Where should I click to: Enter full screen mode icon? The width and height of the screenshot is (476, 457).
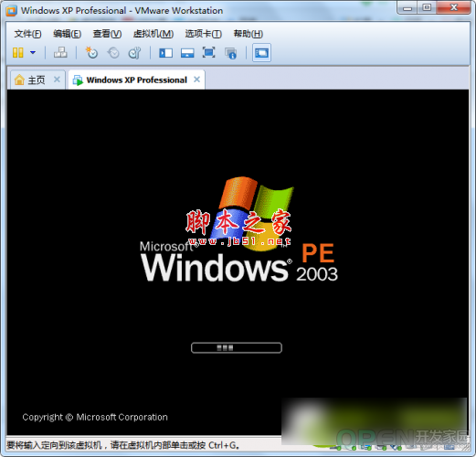pyautogui.click(x=209, y=53)
